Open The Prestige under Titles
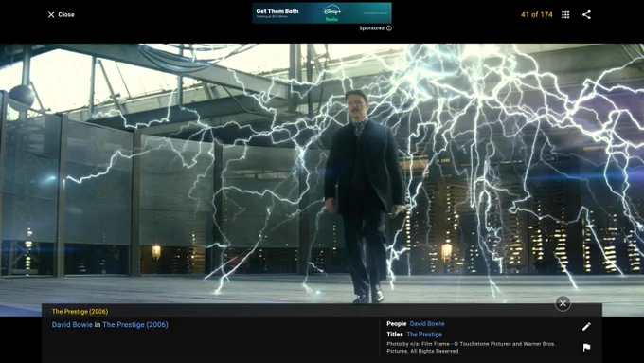The width and height of the screenshot is (644, 363). point(424,335)
